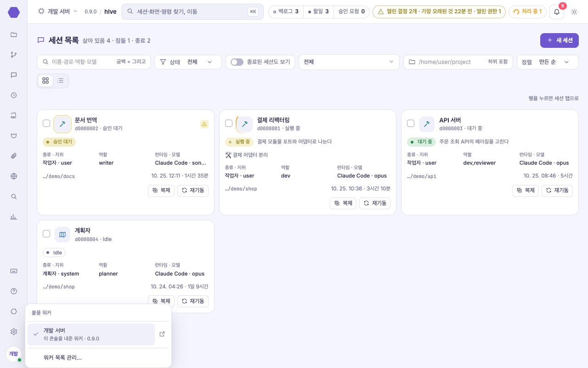Viewport: 588px width, 368px height.
Task: Switch theme with the sun icon
Action: (x=574, y=11)
